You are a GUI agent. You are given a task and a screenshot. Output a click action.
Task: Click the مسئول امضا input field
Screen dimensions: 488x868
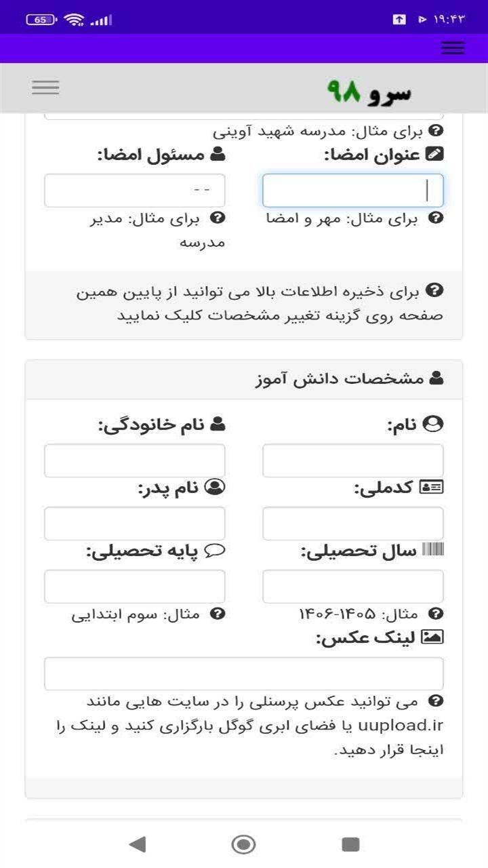click(134, 191)
